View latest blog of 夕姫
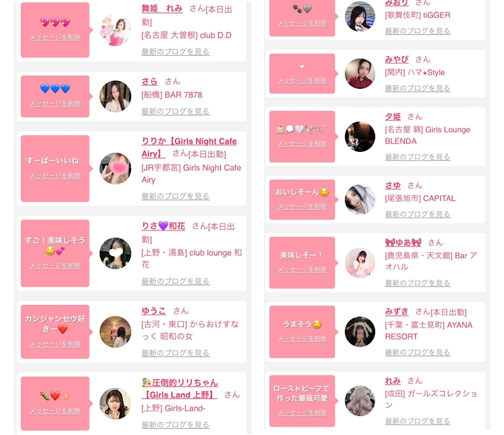 [418, 157]
